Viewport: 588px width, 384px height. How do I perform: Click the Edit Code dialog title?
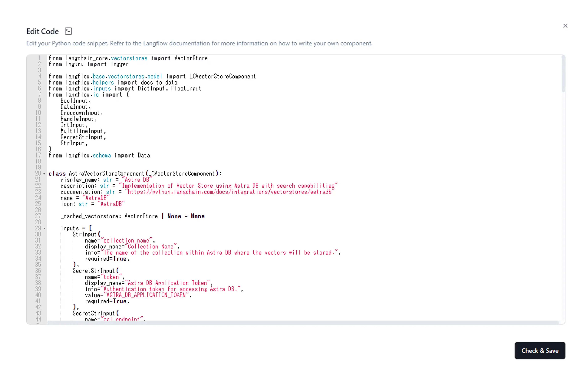43,31
